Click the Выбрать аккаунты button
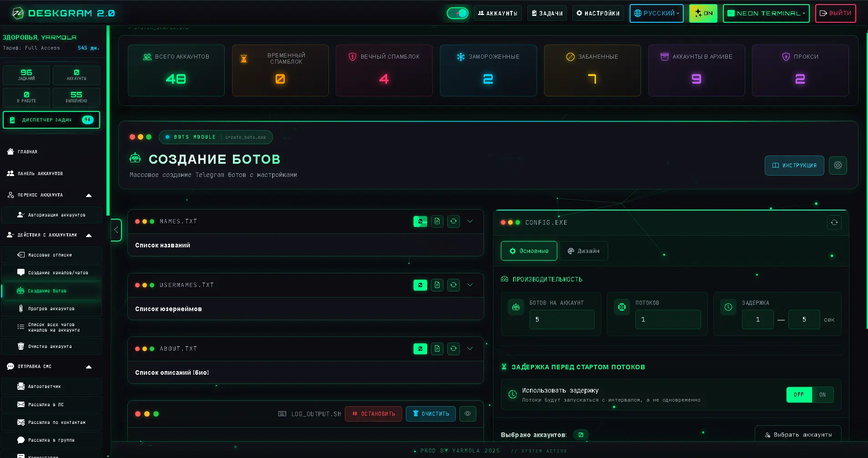The height and width of the screenshot is (458, 868). click(x=798, y=435)
